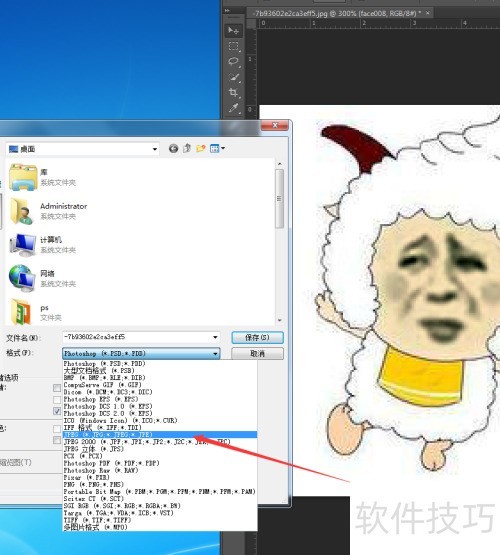Click the ruler origin corner box
Viewport: 500px width, 555px height.
tap(252, 23)
